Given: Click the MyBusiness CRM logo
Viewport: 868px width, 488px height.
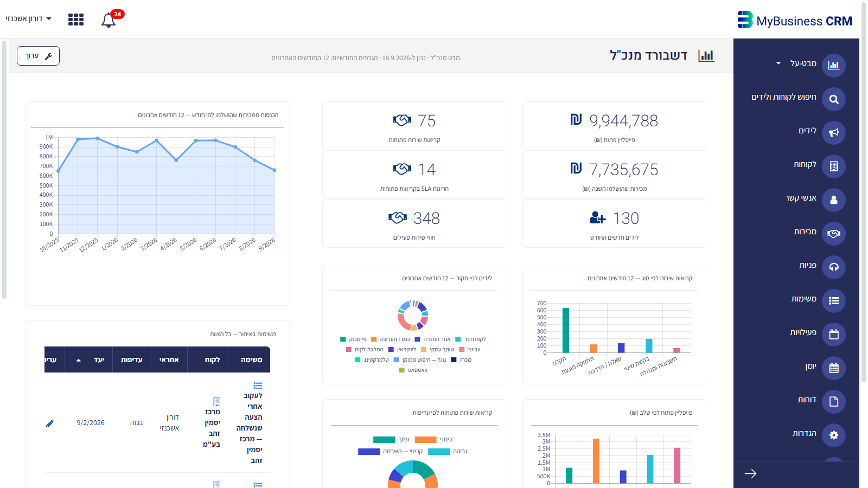Looking at the screenshot, I should coord(795,20).
